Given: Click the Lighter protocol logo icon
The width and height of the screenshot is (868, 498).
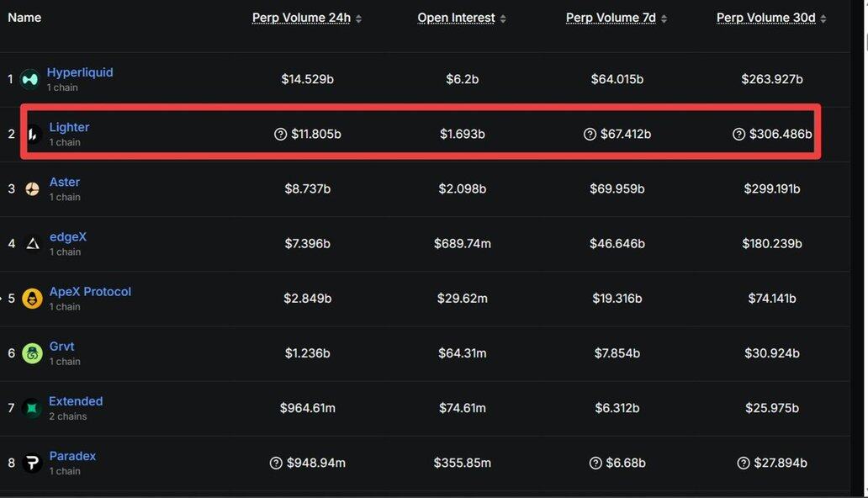Looking at the screenshot, I should click(x=34, y=135).
